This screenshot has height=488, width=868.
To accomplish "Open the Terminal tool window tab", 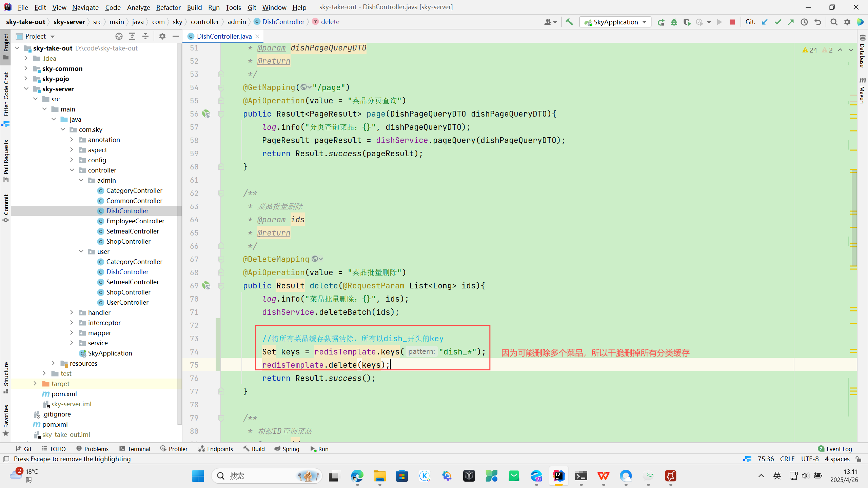I will pyautogui.click(x=135, y=449).
